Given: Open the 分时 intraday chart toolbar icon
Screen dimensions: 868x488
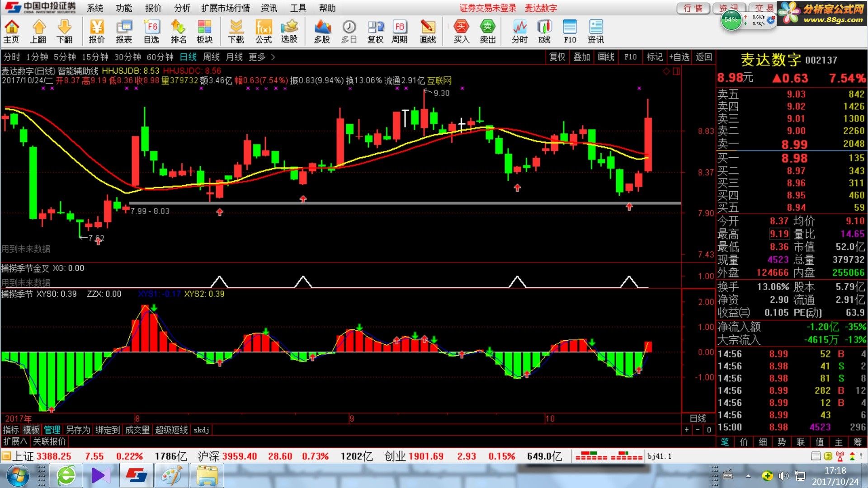Looking at the screenshot, I should (x=519, y=32).
